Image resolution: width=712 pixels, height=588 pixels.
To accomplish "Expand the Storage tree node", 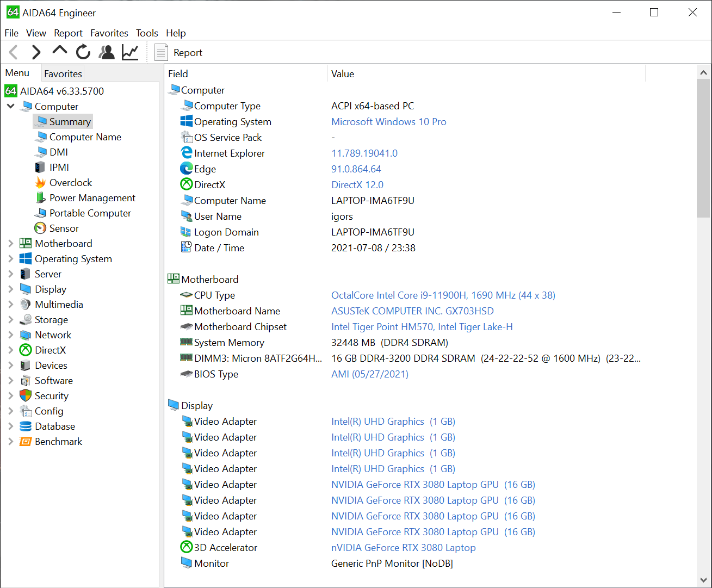I will click(x=10, y=320).
